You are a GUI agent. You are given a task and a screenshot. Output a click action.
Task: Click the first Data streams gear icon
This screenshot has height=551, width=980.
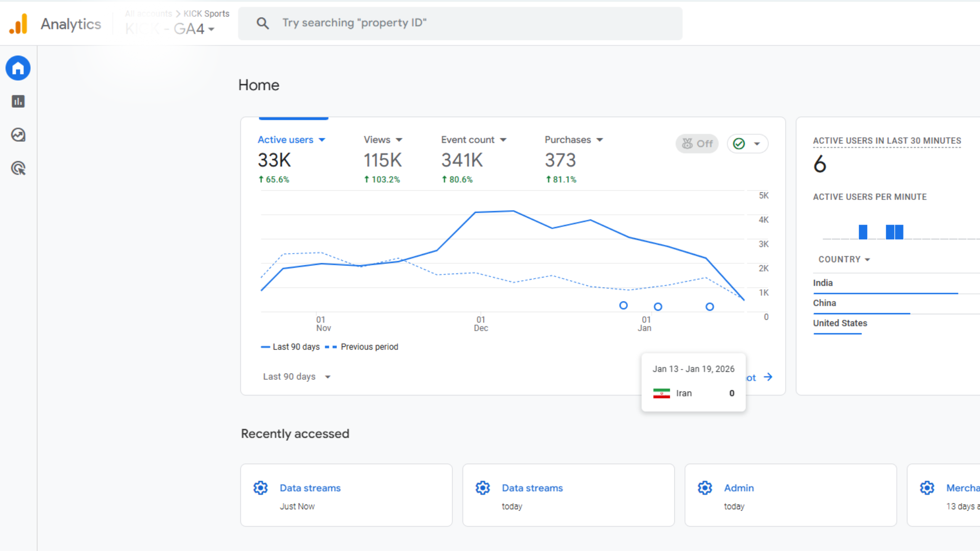260,488
